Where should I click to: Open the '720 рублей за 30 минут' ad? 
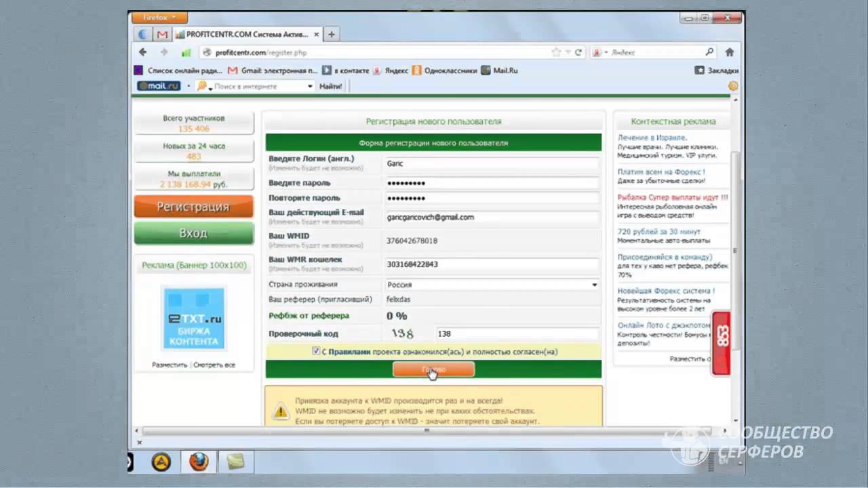(x=660, y=232)
